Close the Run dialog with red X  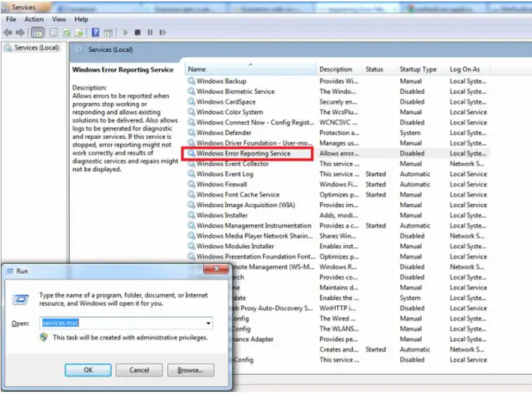217,269
